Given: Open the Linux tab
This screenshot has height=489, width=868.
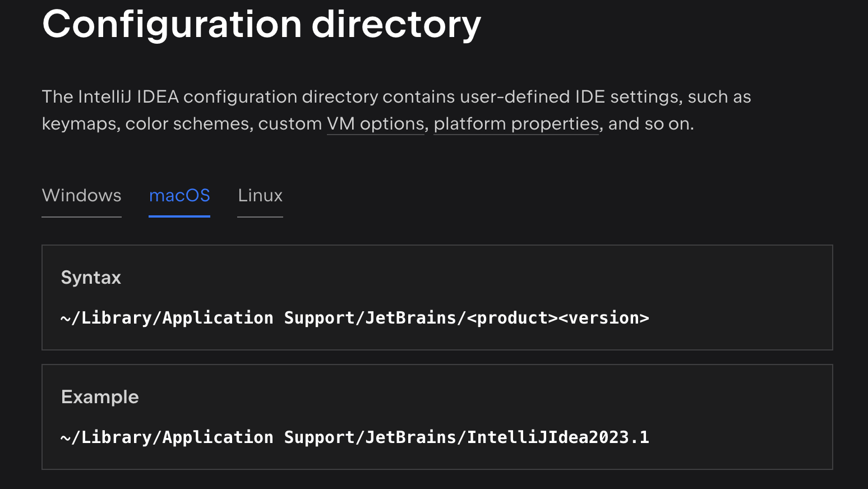Looking at the screenshot, I should 260,195.
